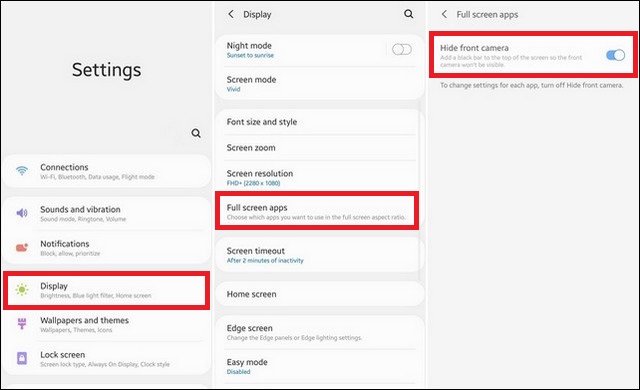Tap 'Wi-Fi, Bluetooth, Data usage, Flight mode' text

[97, 177]
